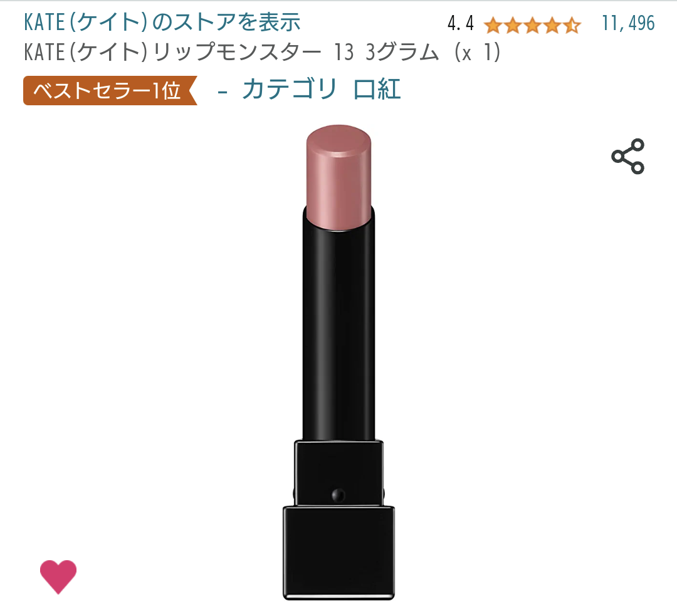Click the black square lipstick base
This screenshot has height=616, width=677.
(339, 553)
